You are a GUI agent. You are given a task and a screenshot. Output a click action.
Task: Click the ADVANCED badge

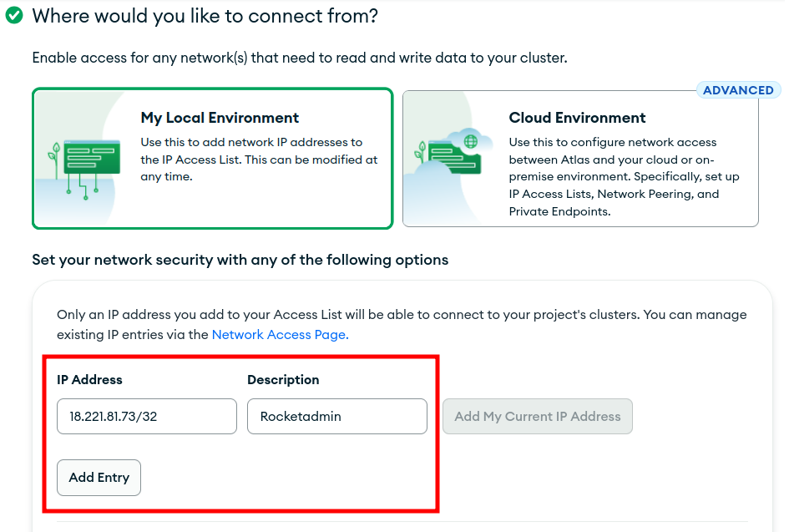tap(737, 90)
